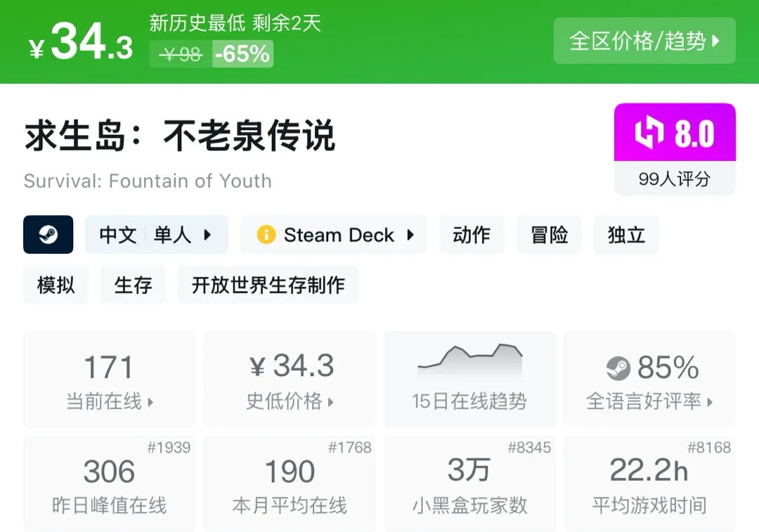Expand the 中文 单人 language options
Screen dimensions: 759x532
157,235
